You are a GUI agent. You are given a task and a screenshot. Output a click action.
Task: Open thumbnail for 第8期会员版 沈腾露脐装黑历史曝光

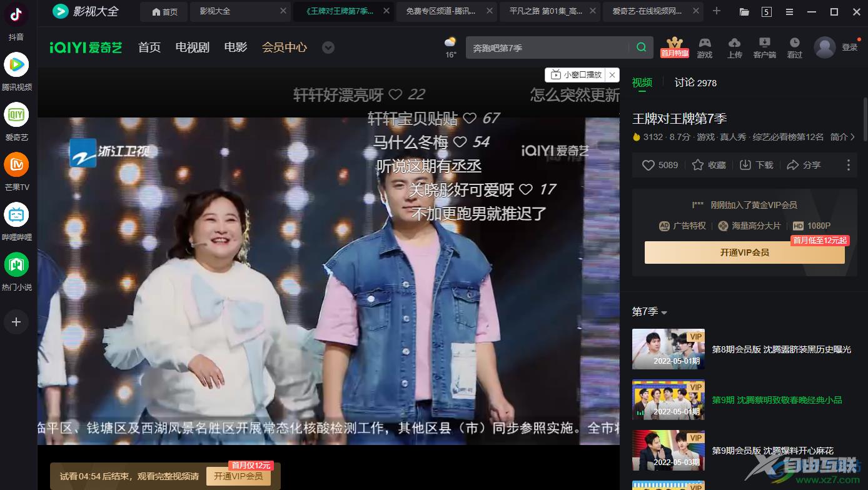point(669,349)
